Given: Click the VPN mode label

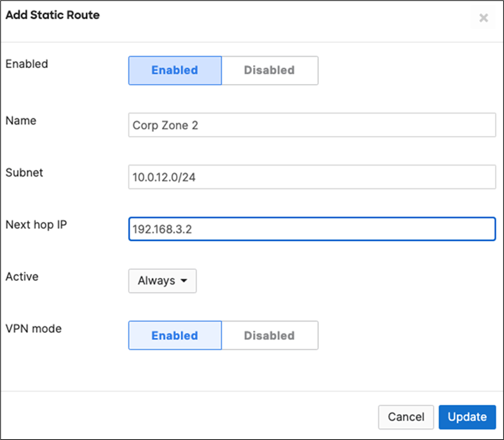Looking at the screenshot, I should (x=34, y=329).
